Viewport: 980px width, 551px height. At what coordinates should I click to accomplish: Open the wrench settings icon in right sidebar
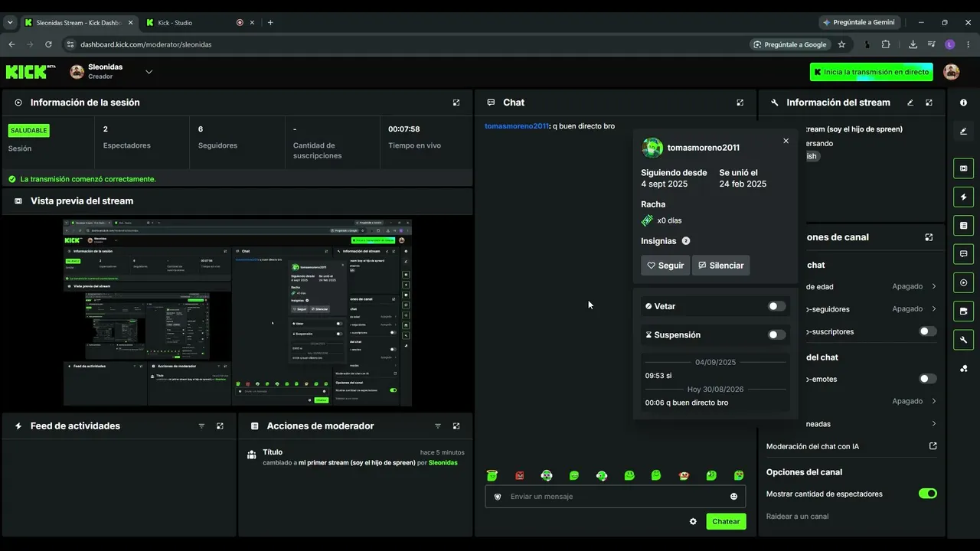tap(964, 341)
